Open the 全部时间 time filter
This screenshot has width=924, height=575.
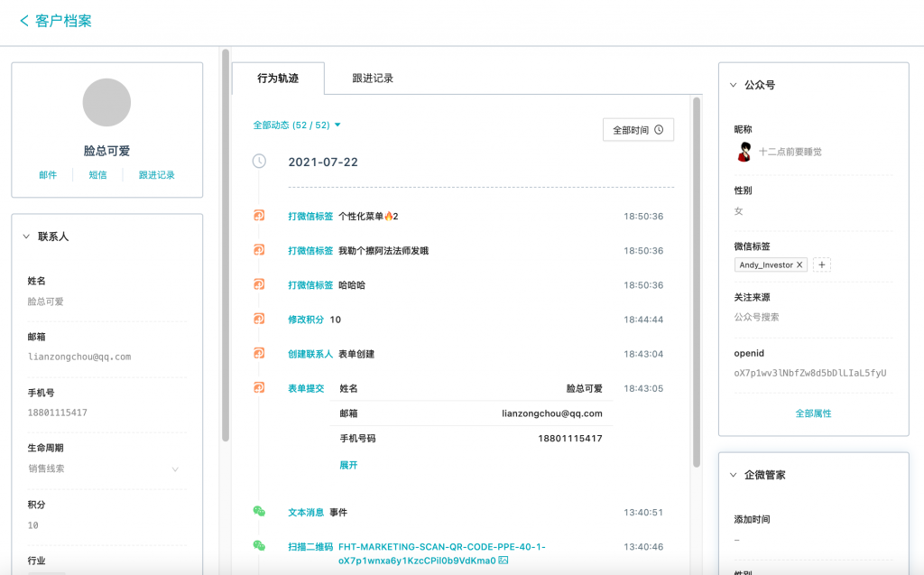click(x=638, y=130)
